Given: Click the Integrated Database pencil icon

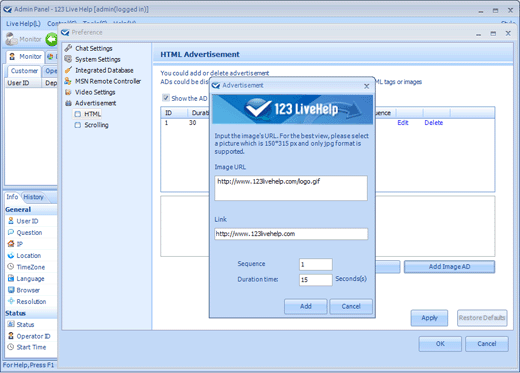Looking at the screenshot, I should [x=68, y=70].
